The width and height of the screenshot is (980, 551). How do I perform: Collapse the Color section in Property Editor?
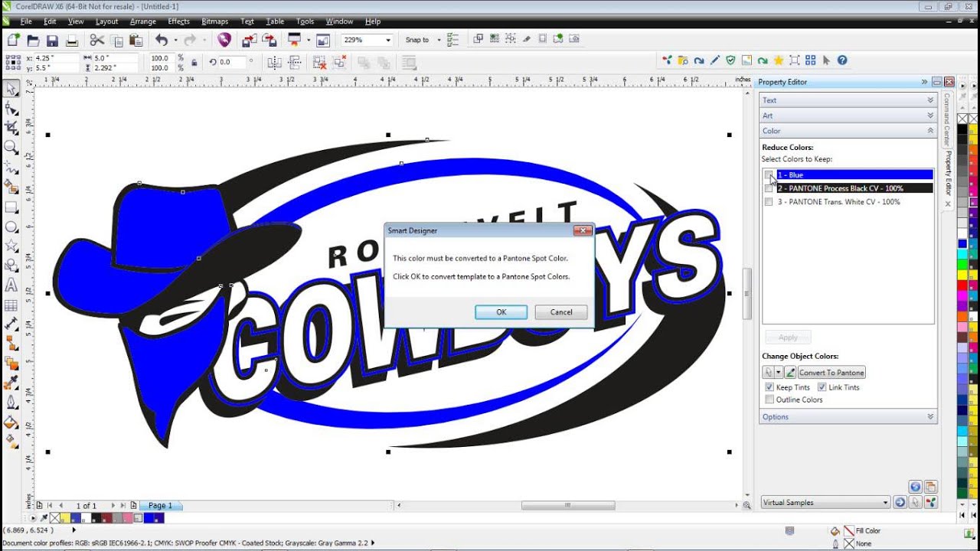click(848, 131)
